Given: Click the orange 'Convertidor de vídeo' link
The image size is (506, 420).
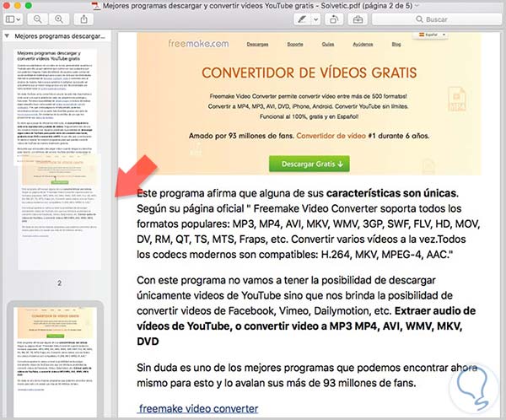Looking at the screenshot, I should (x=331, y=136).
